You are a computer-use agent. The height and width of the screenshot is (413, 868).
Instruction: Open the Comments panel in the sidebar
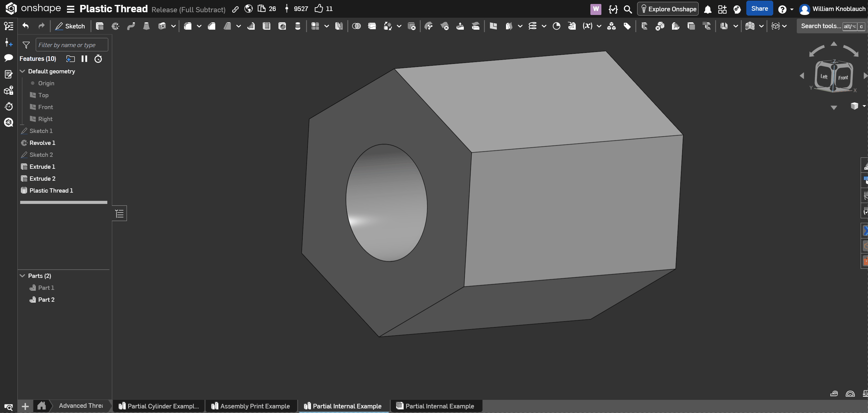9,58
